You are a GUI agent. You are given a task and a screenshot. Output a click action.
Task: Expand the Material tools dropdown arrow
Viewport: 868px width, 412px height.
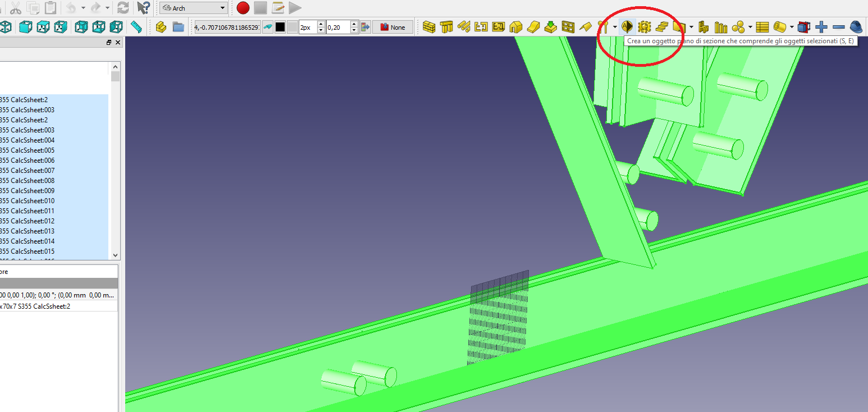(x=750, y=26)
